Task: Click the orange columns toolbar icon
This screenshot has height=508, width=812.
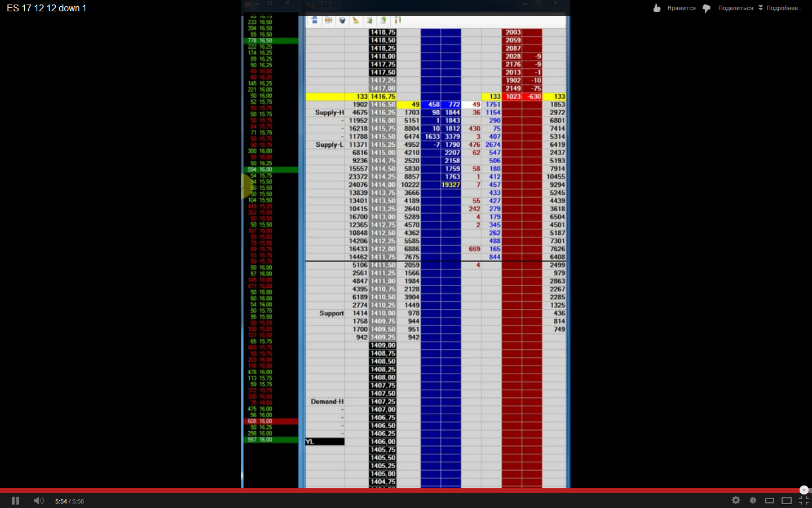Action: (328, 20)
